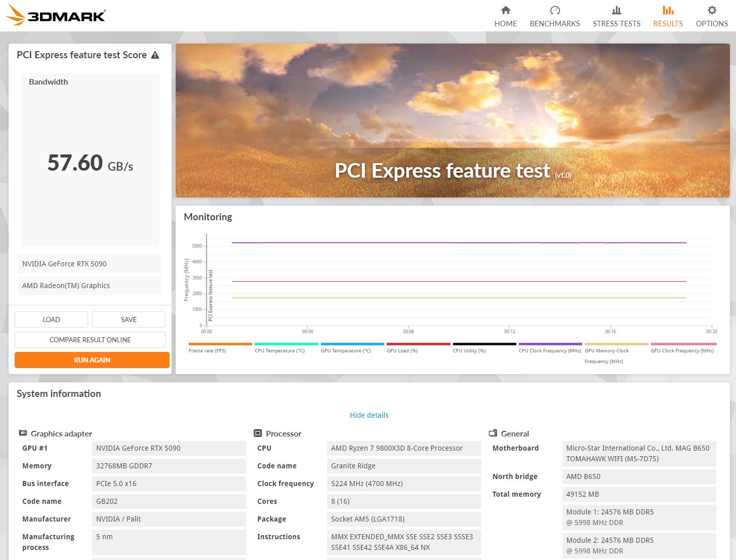The image size is (736, 560).
Task: Click the AMD B650 north bridge value
Action: [x=639, y=476]
